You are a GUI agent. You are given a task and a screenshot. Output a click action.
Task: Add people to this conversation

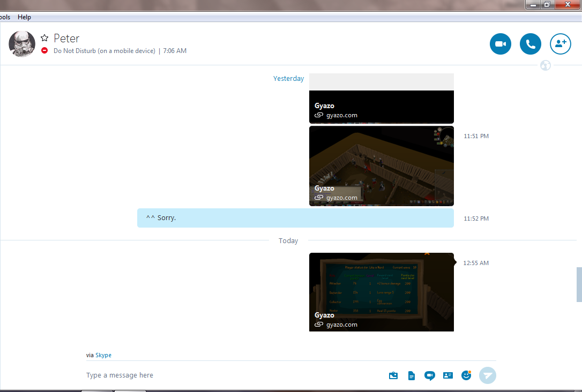coord(561,44)
